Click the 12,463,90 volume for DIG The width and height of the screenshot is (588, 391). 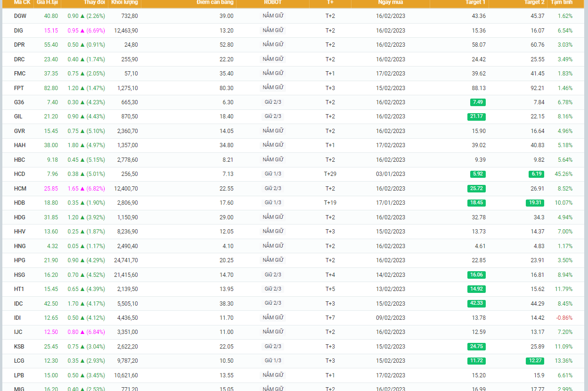126,31
